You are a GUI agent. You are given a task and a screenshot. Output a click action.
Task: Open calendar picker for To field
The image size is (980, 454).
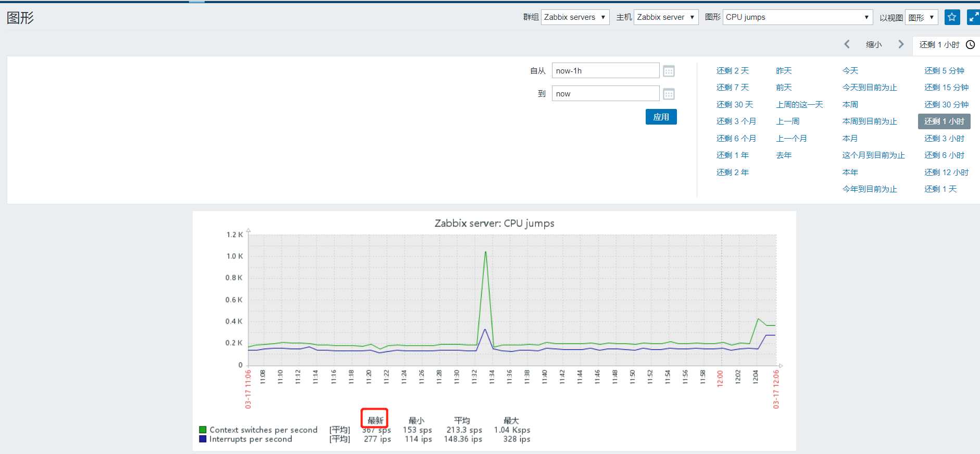point(669,94)
